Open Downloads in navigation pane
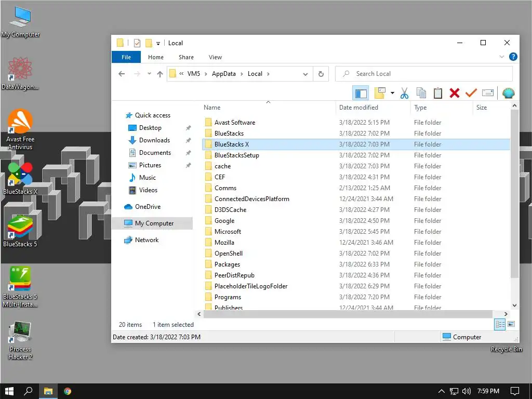532x399 pixels. (154, 140)
